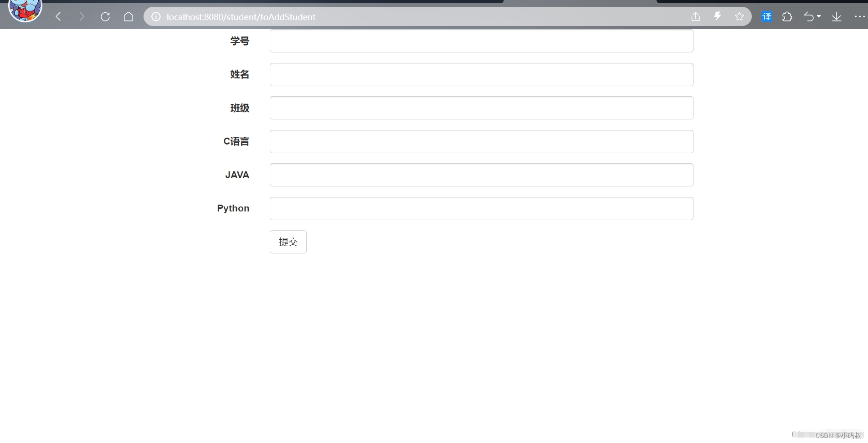Click the 提交 submit button
The width and height of the screenshot is (868, 443).
288,242
